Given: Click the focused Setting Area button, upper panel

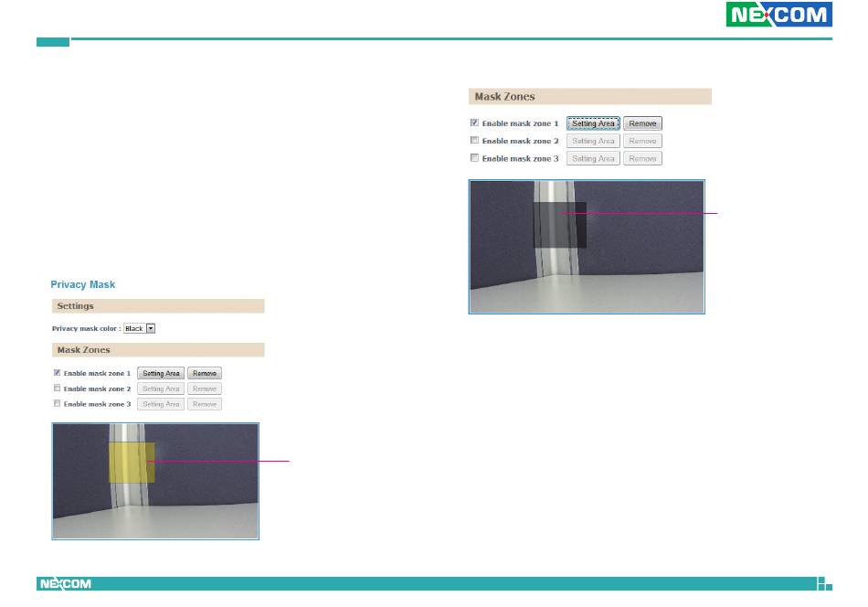Looking at the screenshot, I should (x=593, y=123).
